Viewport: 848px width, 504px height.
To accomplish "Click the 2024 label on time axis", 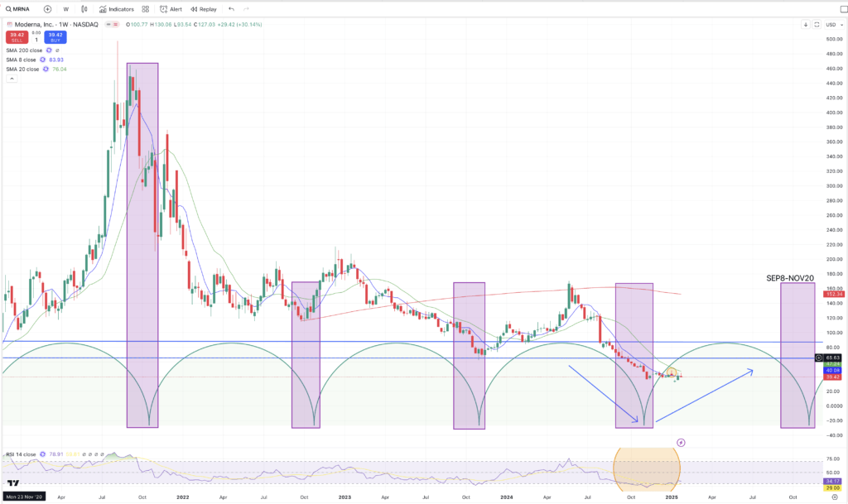I will point(507,497).
